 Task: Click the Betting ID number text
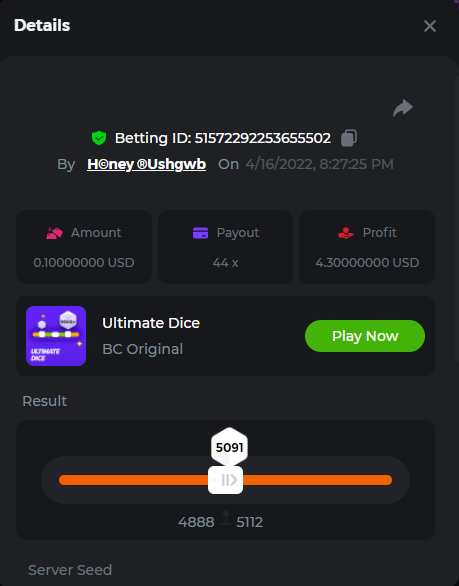[x=262, y=138]
